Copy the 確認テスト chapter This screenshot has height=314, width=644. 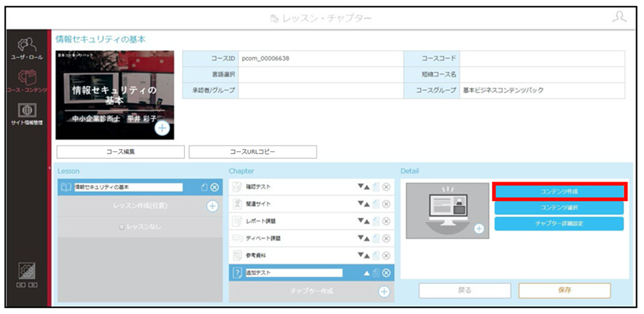[375, 186]
